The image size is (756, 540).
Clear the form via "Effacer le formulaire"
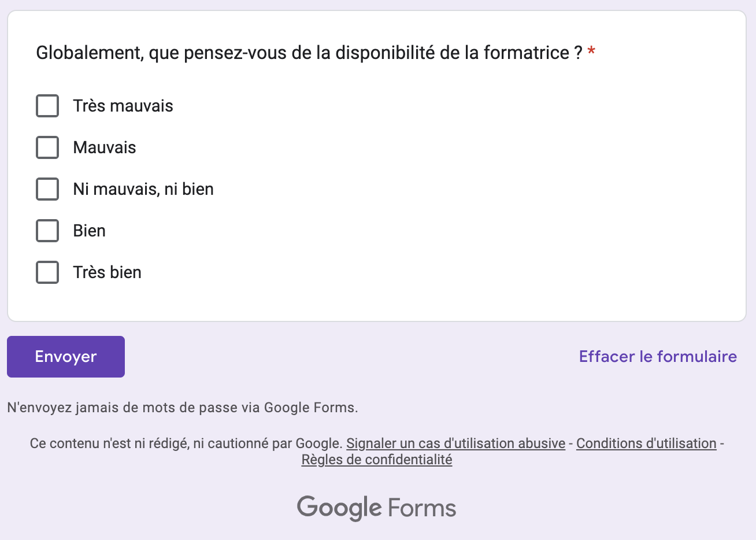pyautogui.click(x=658, y=357)
